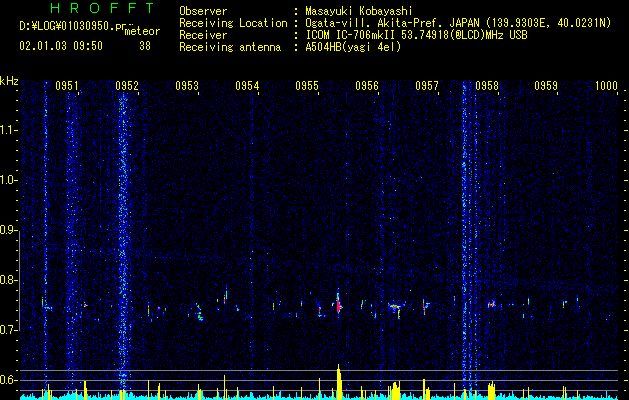629x400 pixels.
Task: Select observer name Masayuki Kobayashi
Action: (359, 11)
